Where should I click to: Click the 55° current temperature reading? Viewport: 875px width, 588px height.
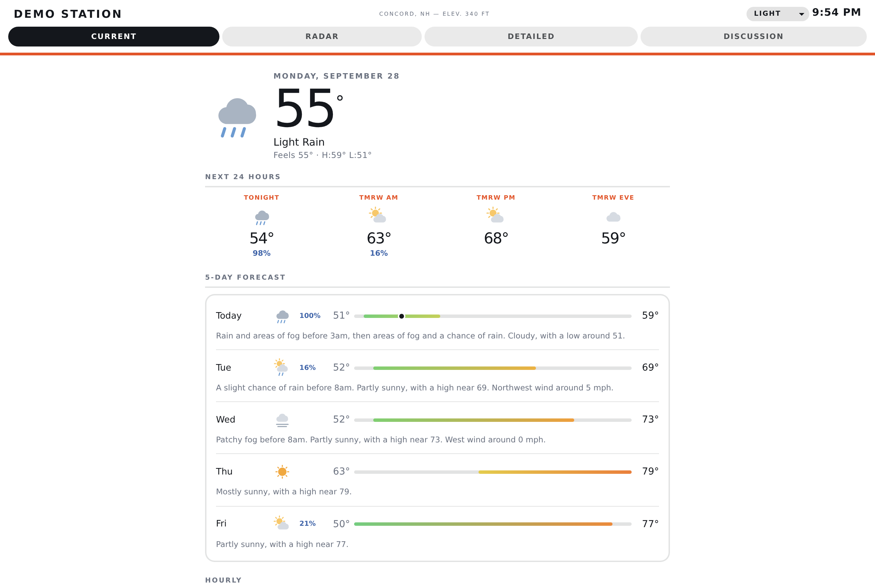pyautogui.click(x=309, y=109)
